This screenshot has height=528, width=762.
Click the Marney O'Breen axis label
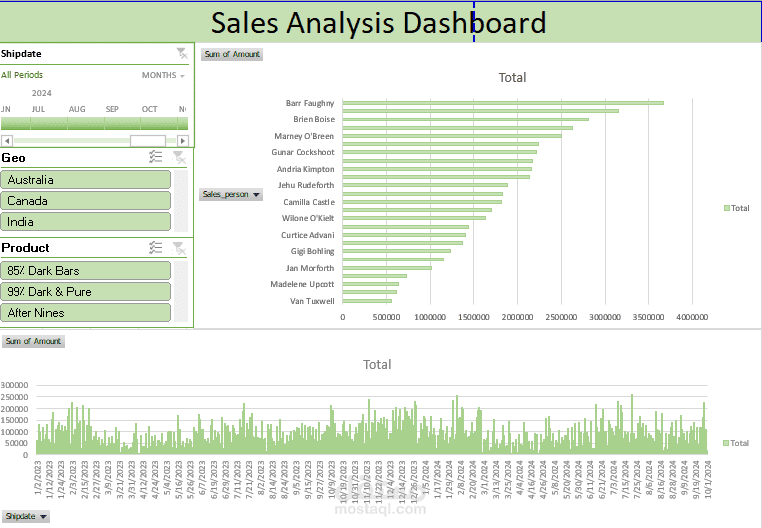pyautogui.click(x=304, y=136)
